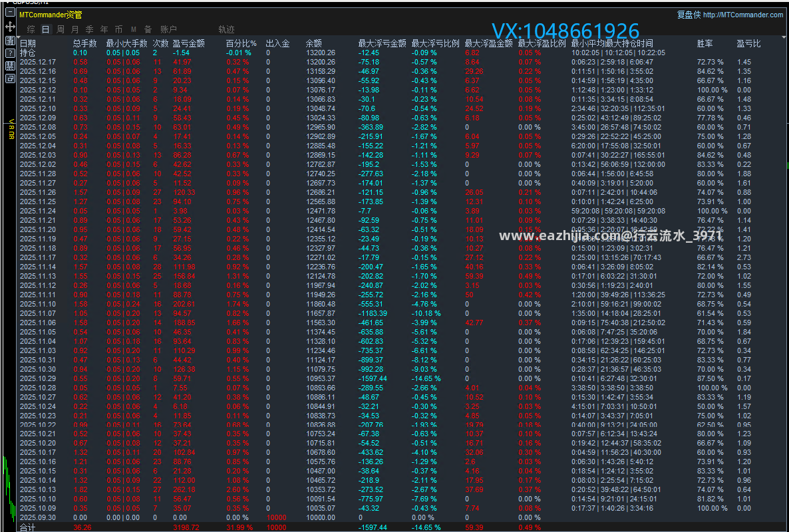Click the 202.61 profit in 2025.11.10 row

184,304
